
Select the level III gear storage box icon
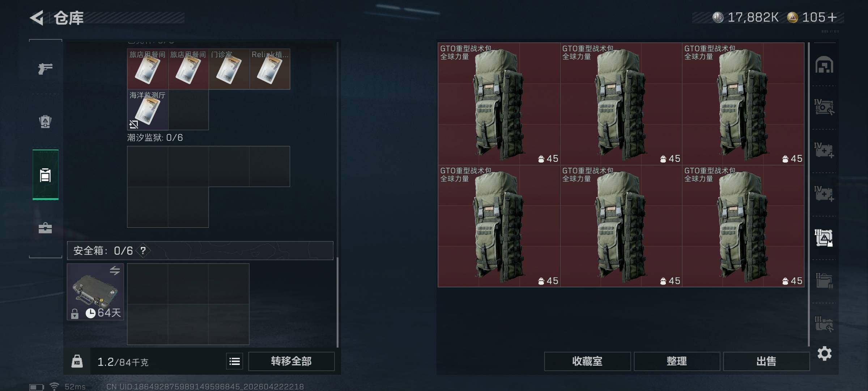824,238
